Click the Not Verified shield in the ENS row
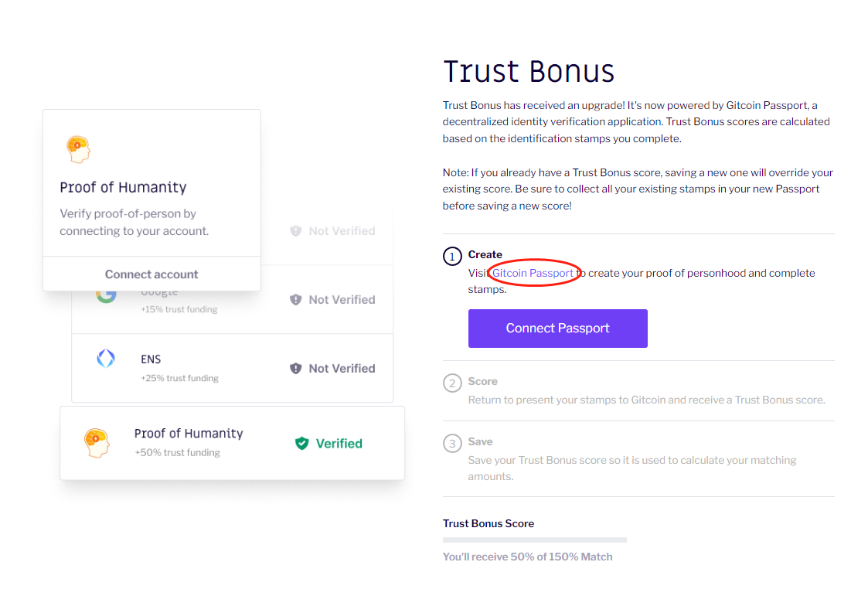This screenshot has width=868, height=613. 296,369
